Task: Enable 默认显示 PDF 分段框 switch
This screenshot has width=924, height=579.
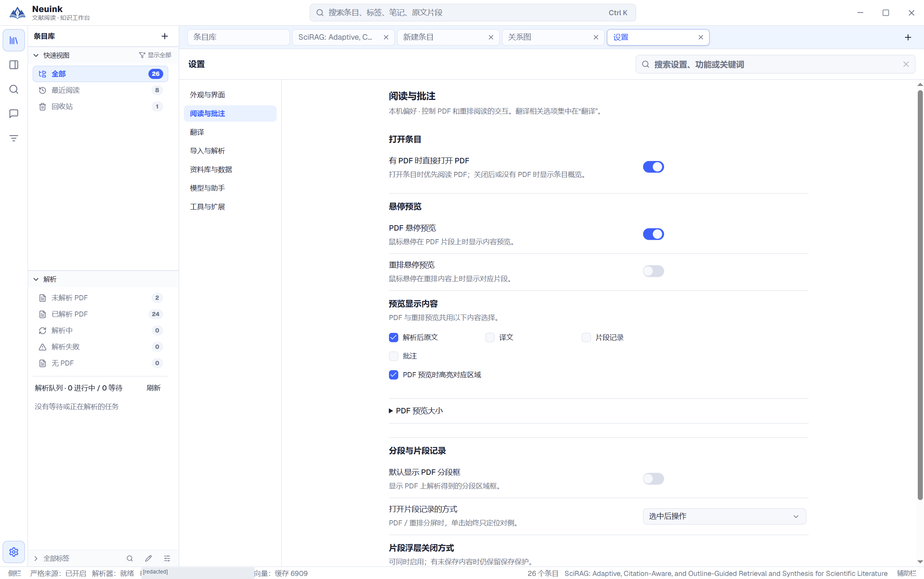Action: tap(653, 479)
